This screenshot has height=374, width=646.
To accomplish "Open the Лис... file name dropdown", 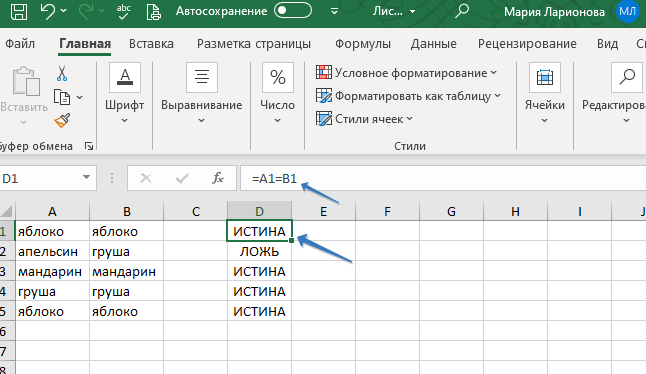I will point(393,11).
